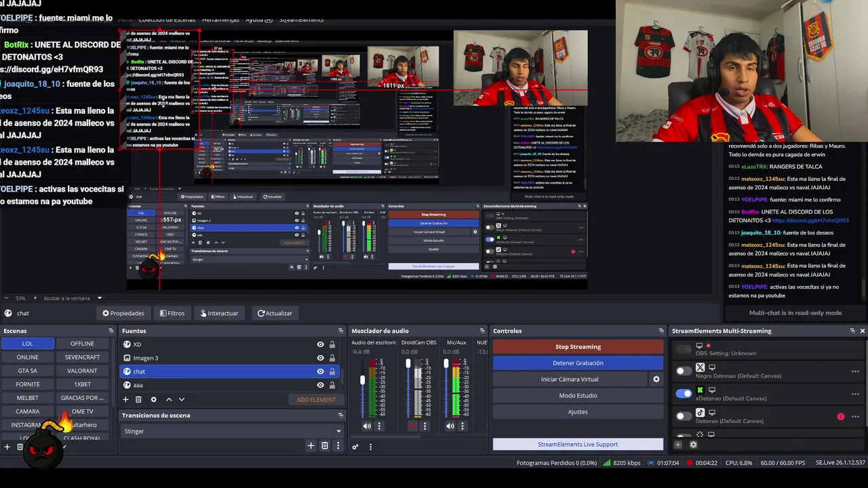Pop out the Controles dock panel
This screenshot has height=488, width=868.
click(661, 331)
